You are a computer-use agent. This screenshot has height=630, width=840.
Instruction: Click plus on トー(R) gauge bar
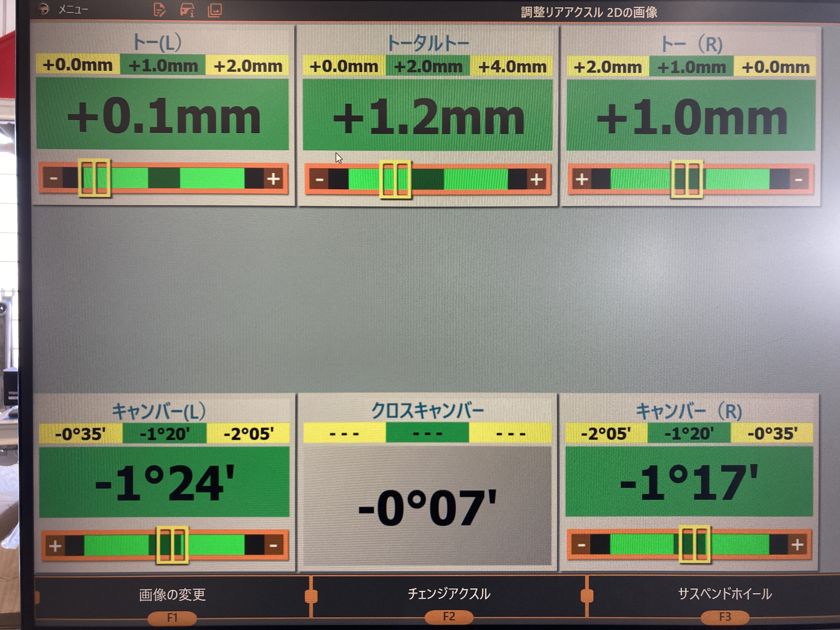coord(582,179)
